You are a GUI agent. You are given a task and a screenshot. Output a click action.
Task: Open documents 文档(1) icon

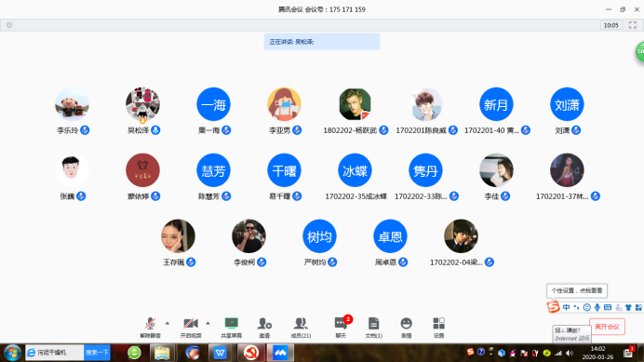tap(373, 328)
